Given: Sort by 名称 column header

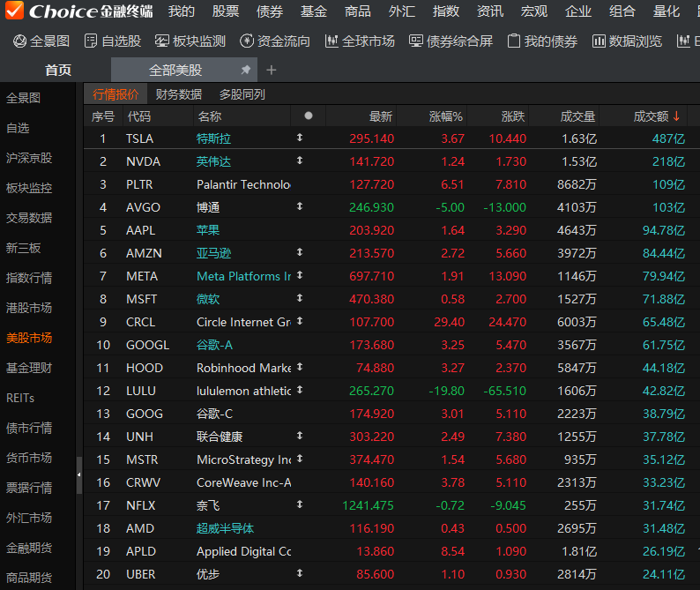Looking at the screenshot, I should coord(209,116).
